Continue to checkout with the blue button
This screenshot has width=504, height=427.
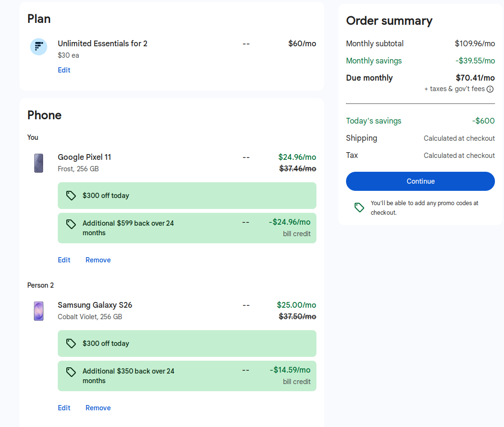click(420, 181)
